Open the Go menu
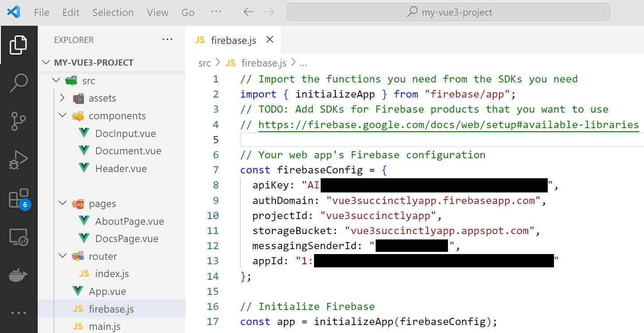Image resolution: width=644 pixels, height=333 pixels. point(188,12)
